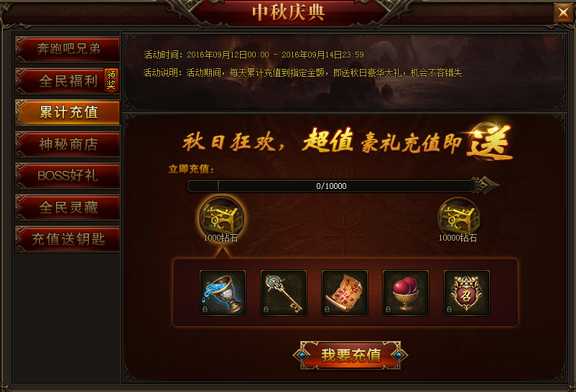Click the 0/10000 recharge progress bar
Viewport: 576px width, 392px height.
coord(331,186)
